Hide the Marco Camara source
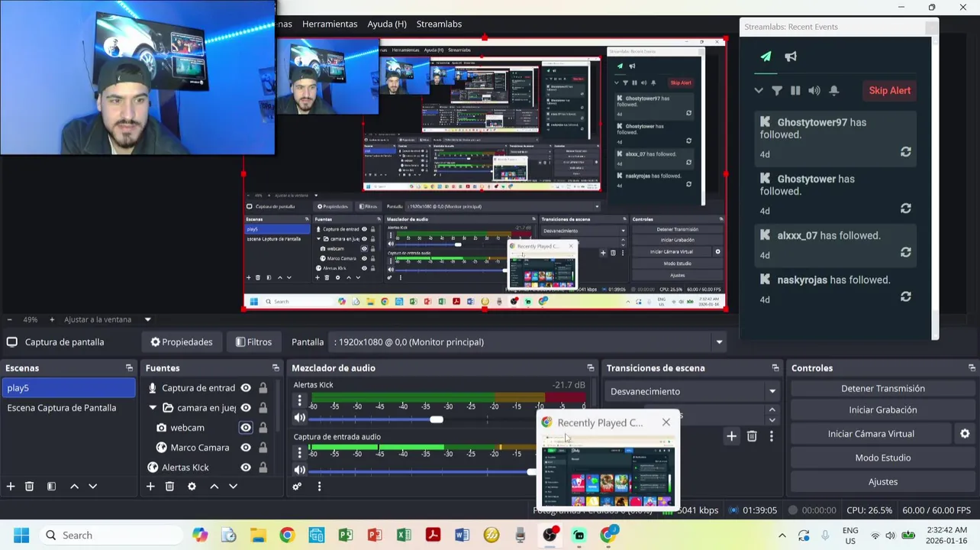 [x=246, y=448]
